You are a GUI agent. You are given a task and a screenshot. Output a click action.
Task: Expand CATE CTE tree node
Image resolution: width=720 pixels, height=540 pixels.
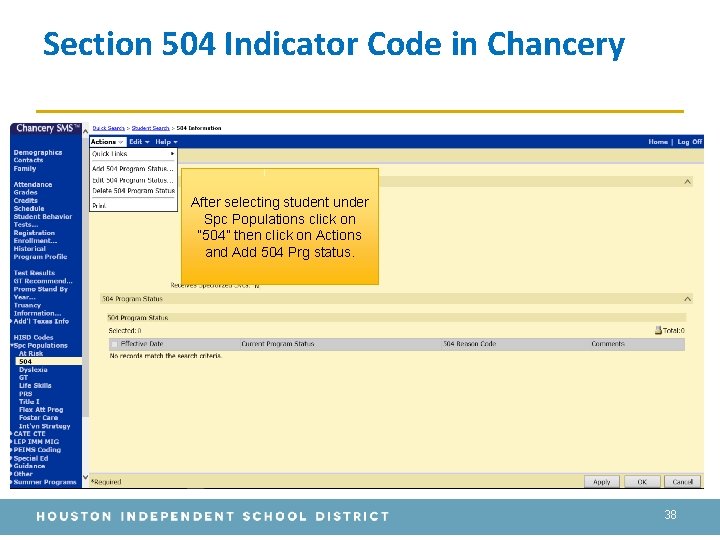pos(12,433)
